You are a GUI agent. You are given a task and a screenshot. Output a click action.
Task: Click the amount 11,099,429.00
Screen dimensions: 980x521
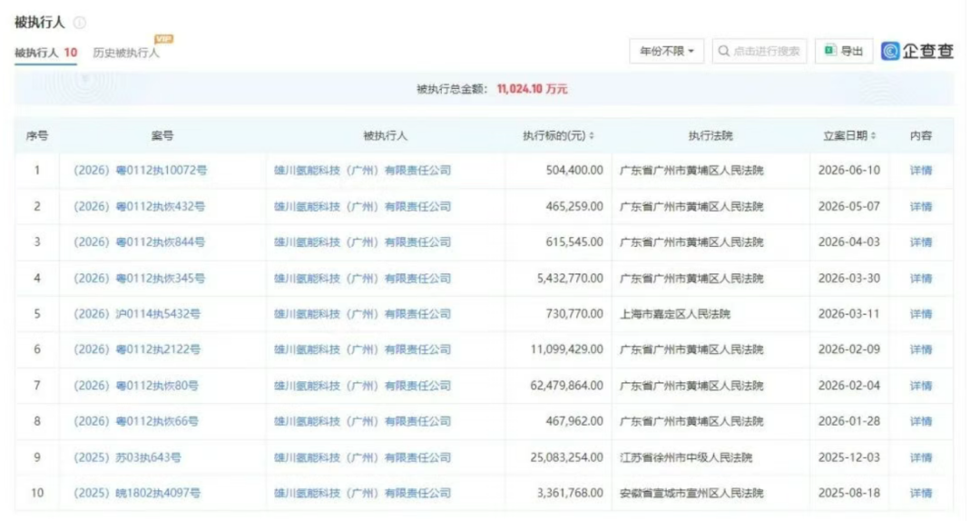click(567, 349)
